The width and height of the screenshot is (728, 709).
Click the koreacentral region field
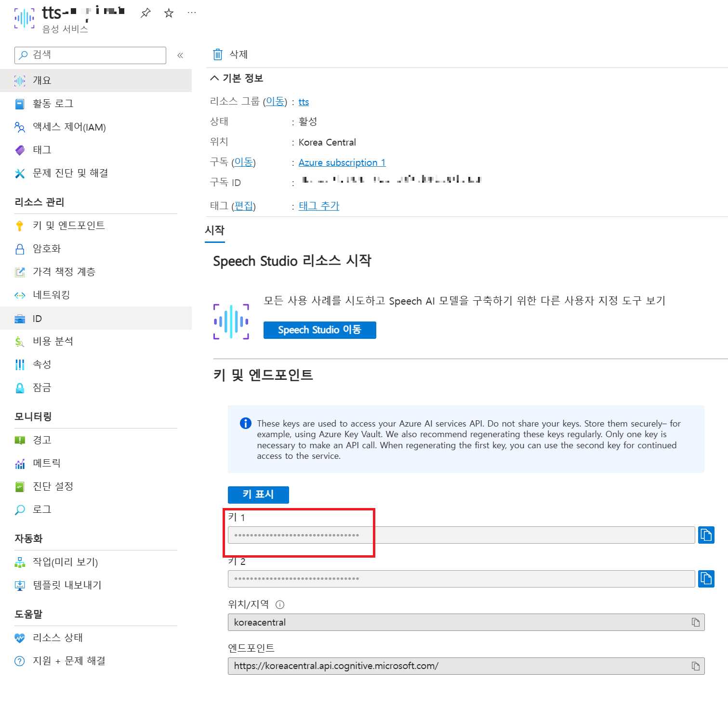click(x=466, y=622)
